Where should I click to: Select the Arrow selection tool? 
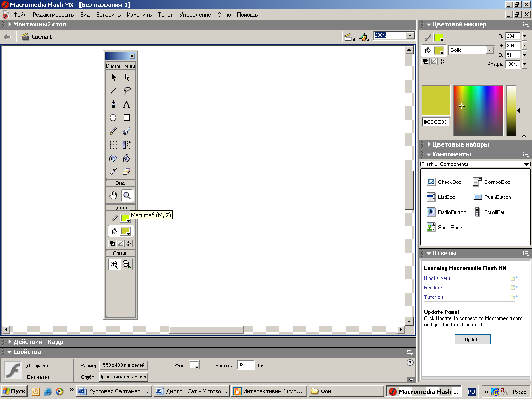(113, 77)
